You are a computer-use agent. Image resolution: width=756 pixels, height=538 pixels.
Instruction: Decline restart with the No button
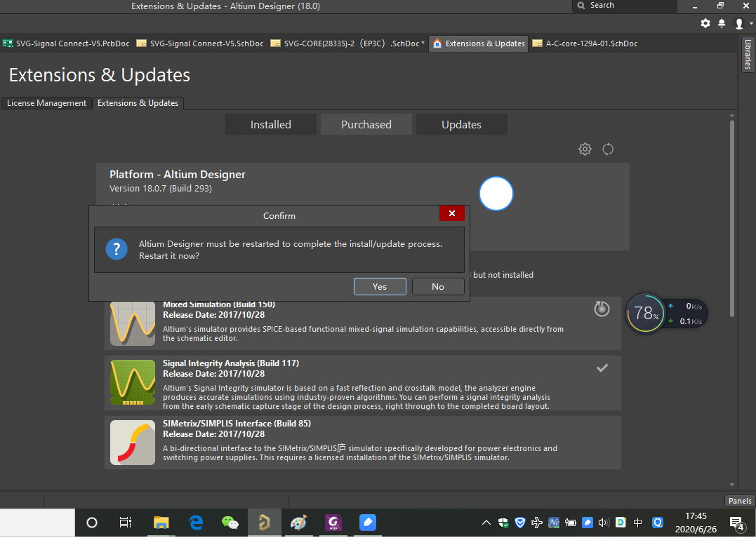click(438, 287)
